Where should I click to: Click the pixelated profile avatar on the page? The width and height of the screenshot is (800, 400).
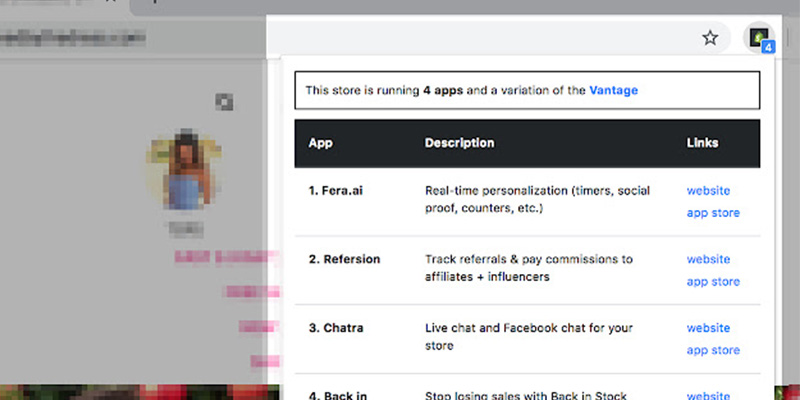click(184, 170)
